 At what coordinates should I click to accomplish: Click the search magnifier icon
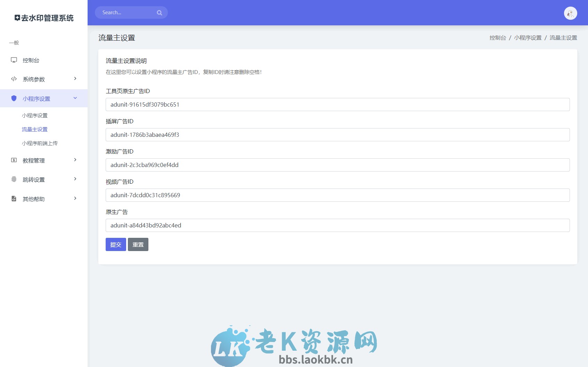coord(160,12)
